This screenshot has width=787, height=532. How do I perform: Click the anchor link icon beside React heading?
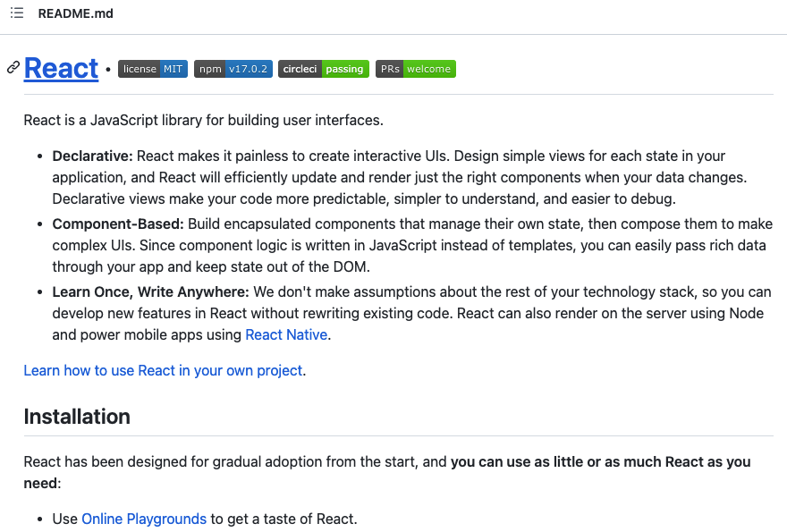[x=13, y=67]
